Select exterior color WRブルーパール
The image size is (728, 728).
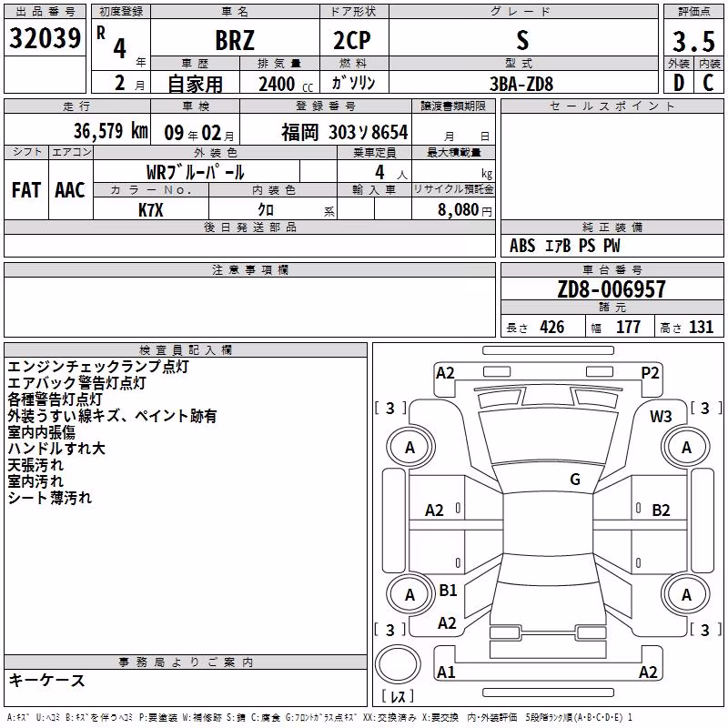195,172
